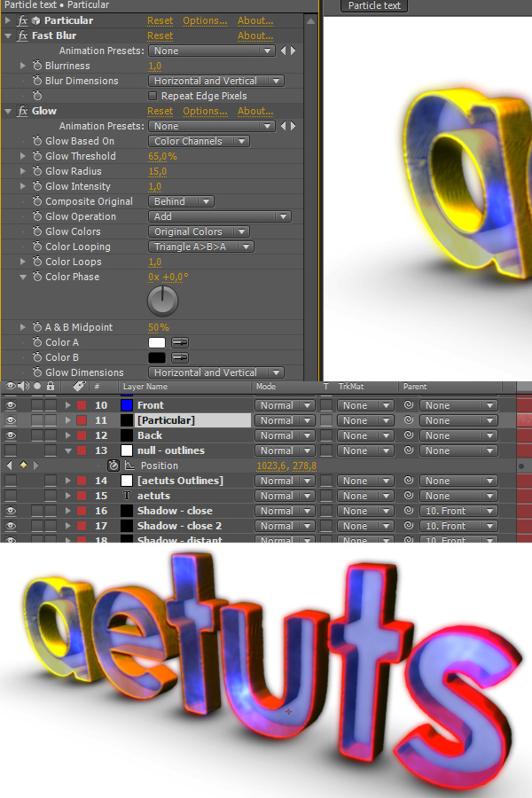Viewport: 532px width, 798px height.
Task: Reset the Particular effect
Action: point(160,21)
